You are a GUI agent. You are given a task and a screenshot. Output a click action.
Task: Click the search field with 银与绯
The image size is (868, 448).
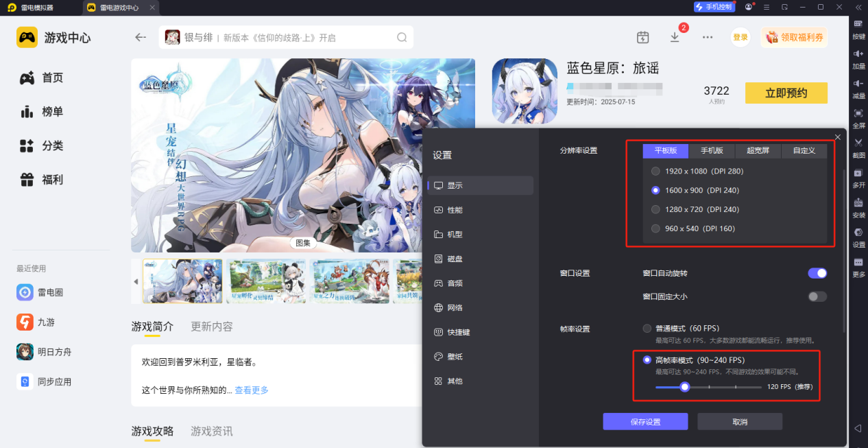pyautogui.click(x=286, y=38)
